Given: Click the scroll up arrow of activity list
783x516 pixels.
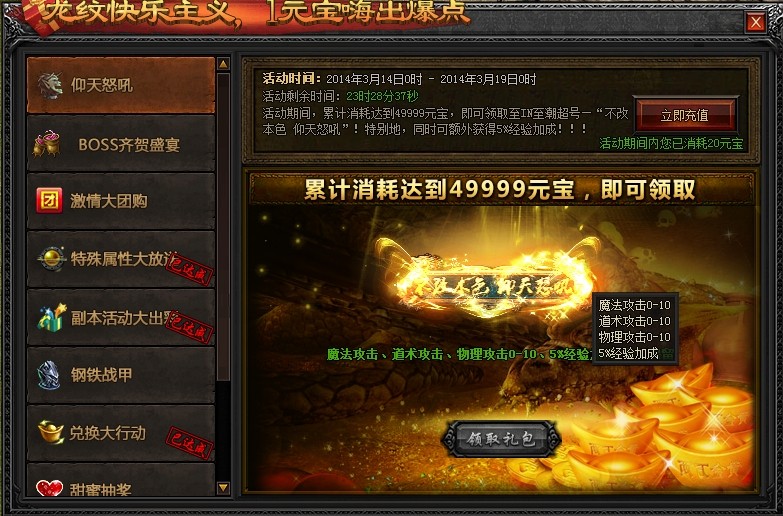Looking at the screenshot, I should click(223, 64).
